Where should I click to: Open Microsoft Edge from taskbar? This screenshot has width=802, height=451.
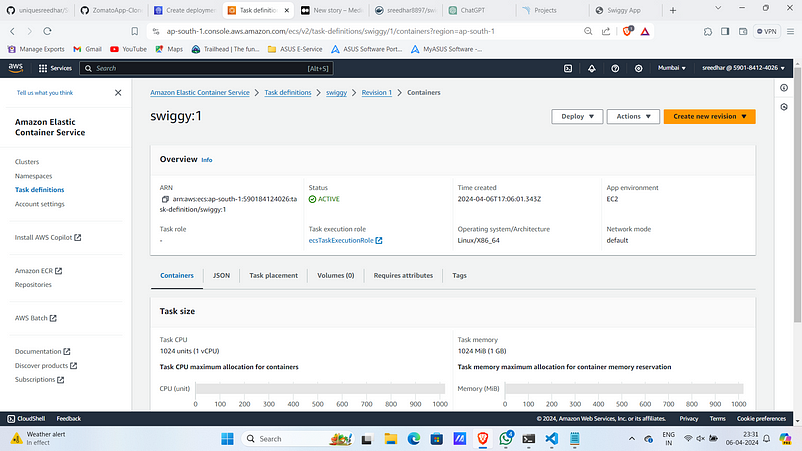(x=413, y=438)
